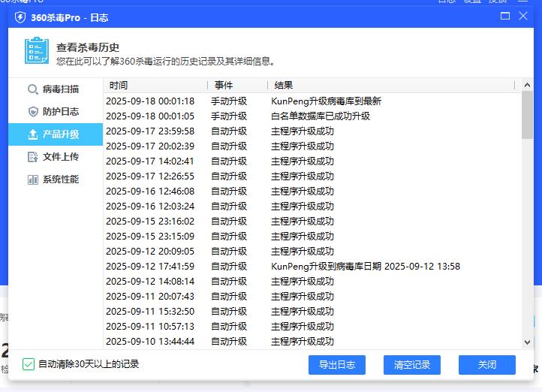Screen dimensions: 542x392
Task: Open the 防护日志 section
Action: pos(56,112)
